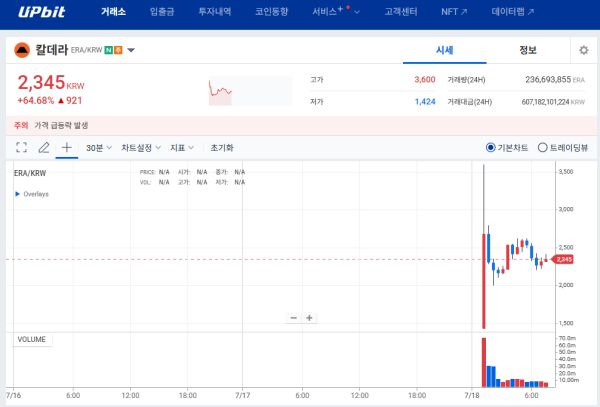Expand the 서비스+ dropdown menu
The image size is (600, 407).
(336, 11)
